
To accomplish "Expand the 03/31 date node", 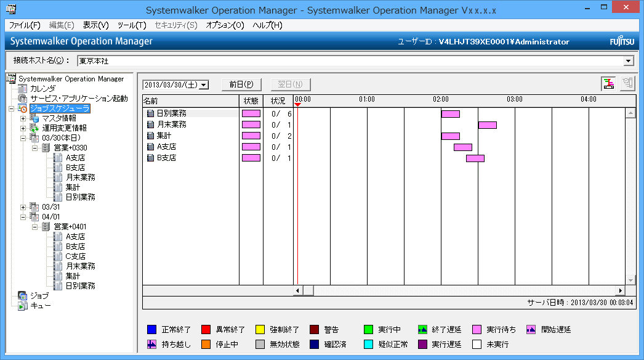I will point(23,207).
